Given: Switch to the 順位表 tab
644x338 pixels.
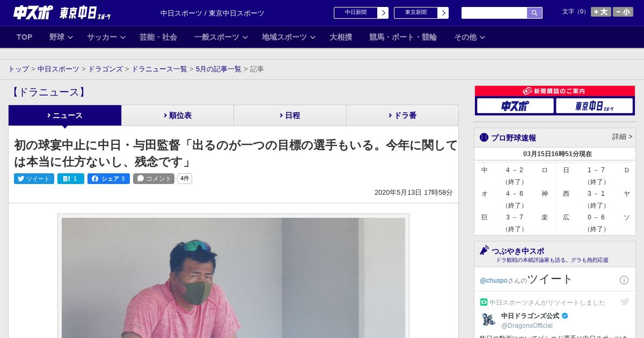Looking at the screenshot, I should point(178,115).
